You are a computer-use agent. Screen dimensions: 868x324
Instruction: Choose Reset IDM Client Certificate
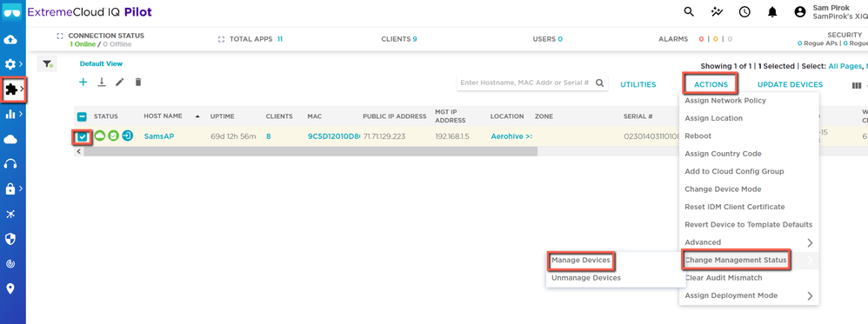tap(735, 207)
